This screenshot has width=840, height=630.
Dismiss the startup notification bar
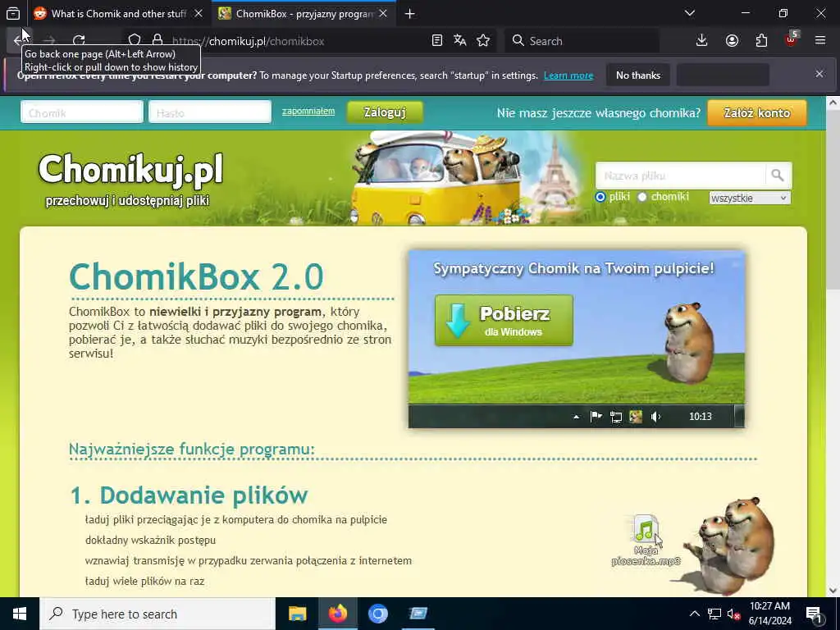[819, 74]
